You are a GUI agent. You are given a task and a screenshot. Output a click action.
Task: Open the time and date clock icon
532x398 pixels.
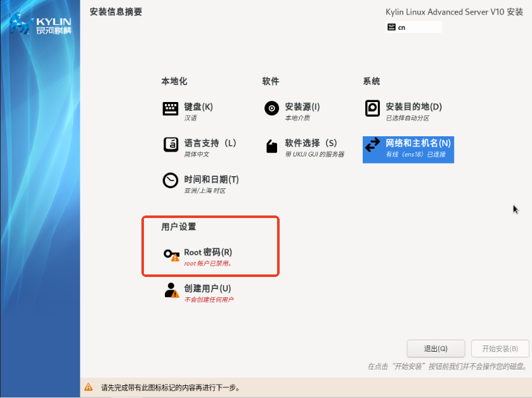coord(171,181)
